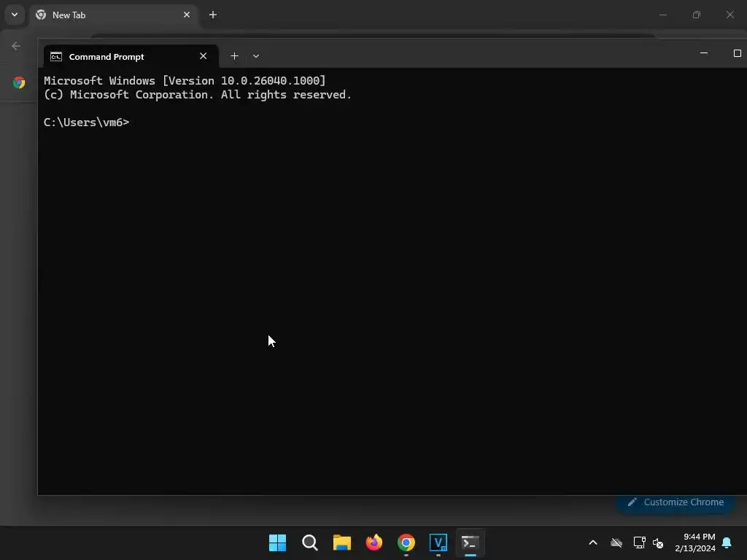Show hidden system tray icons
This screenshot has width=747, height=560.
tap(593, 542)
